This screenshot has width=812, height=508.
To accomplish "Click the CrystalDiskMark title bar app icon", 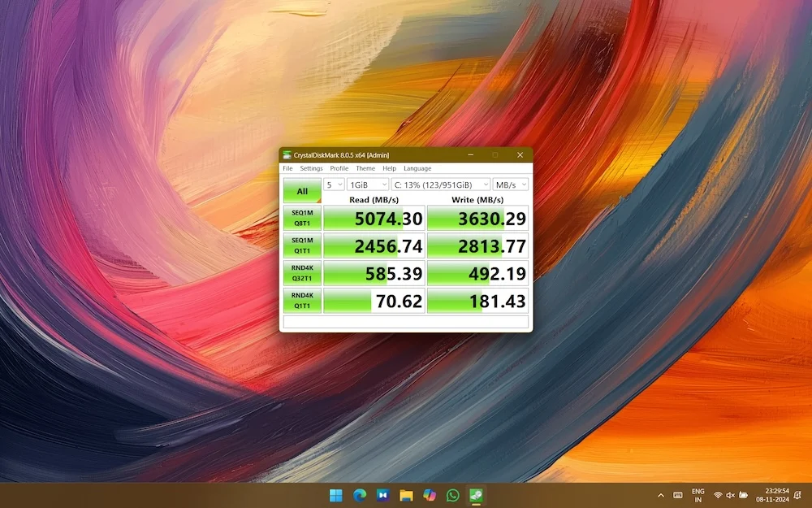I will tap(287, 155).
